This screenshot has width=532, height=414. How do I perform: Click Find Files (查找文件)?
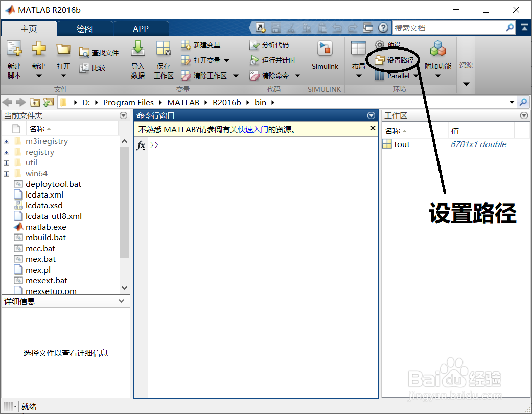(99, 53)
